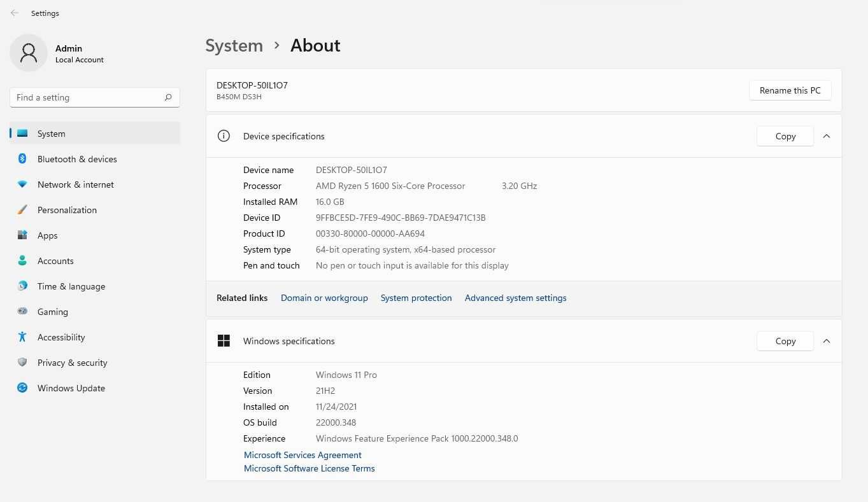
Task: Click the Windows Feature Experience Pack text
Action: (x=416, y=438)
